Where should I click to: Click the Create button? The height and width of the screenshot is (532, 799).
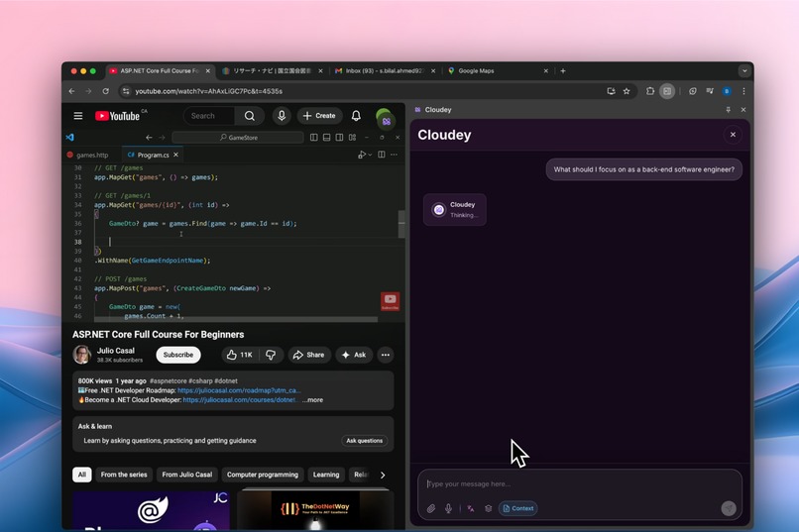[319, 116]
